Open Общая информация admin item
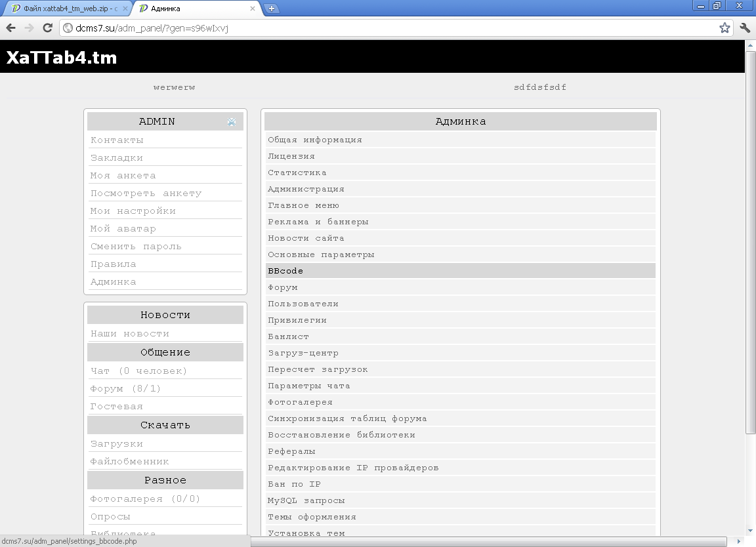 point(461,140)
